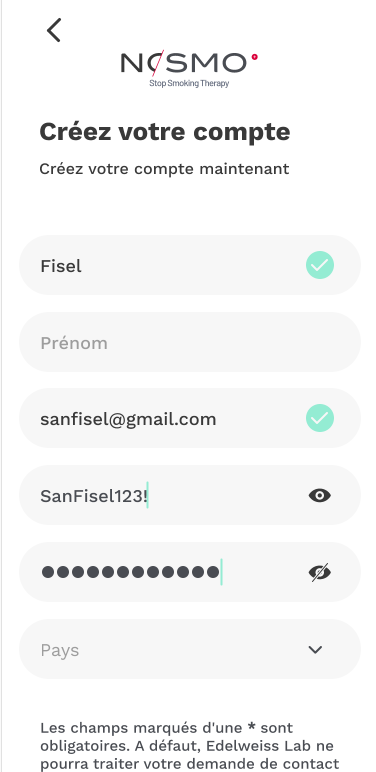The image size is (376, 772).
Task: Click the Stop Smoking Therapy tagline
Action: [189, 83]
